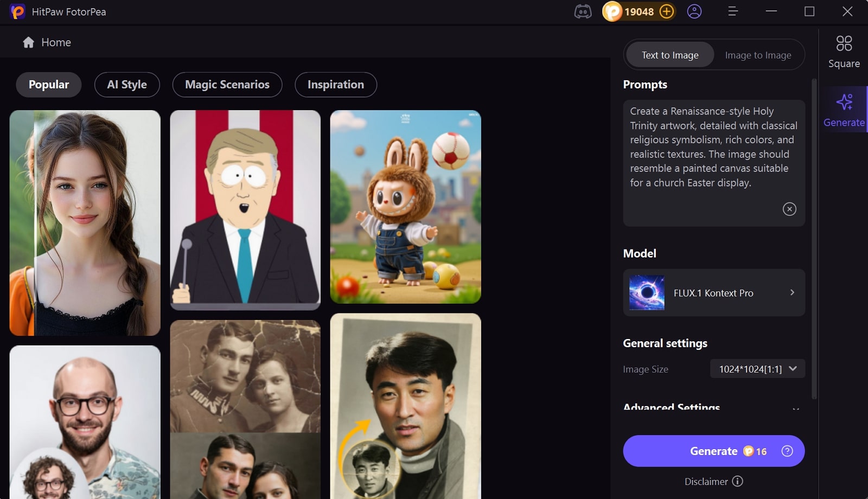
Task: Click the Disclaimer info icon
Action: point(737,481)
